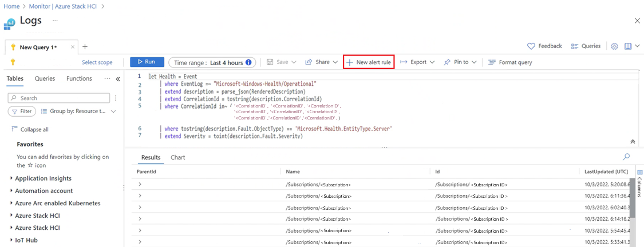Expand the result row dated 5:33:41
The height and width of the screenshot is (247, 644).
tap(140, 242)
